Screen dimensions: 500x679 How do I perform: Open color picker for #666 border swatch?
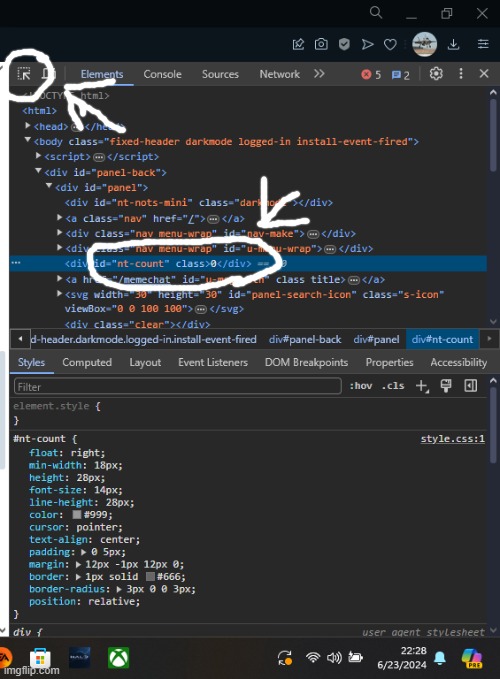(150, 577)
